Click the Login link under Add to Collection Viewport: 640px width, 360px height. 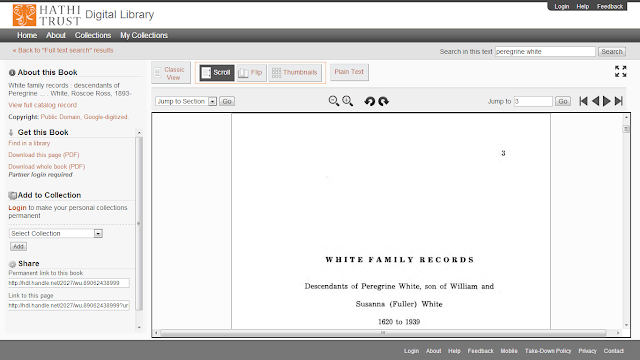[x=17, y=208]
